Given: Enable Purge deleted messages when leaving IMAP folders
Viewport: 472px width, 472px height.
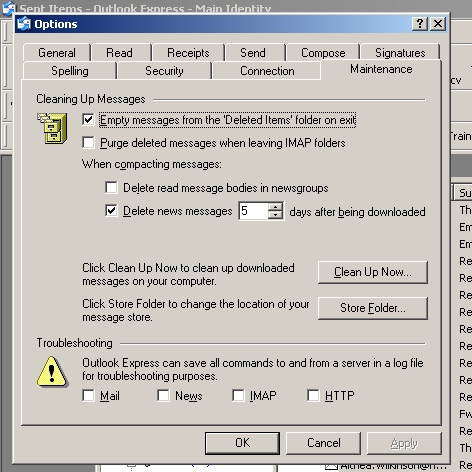Looking at the screenshot, I should pos(88,142).
